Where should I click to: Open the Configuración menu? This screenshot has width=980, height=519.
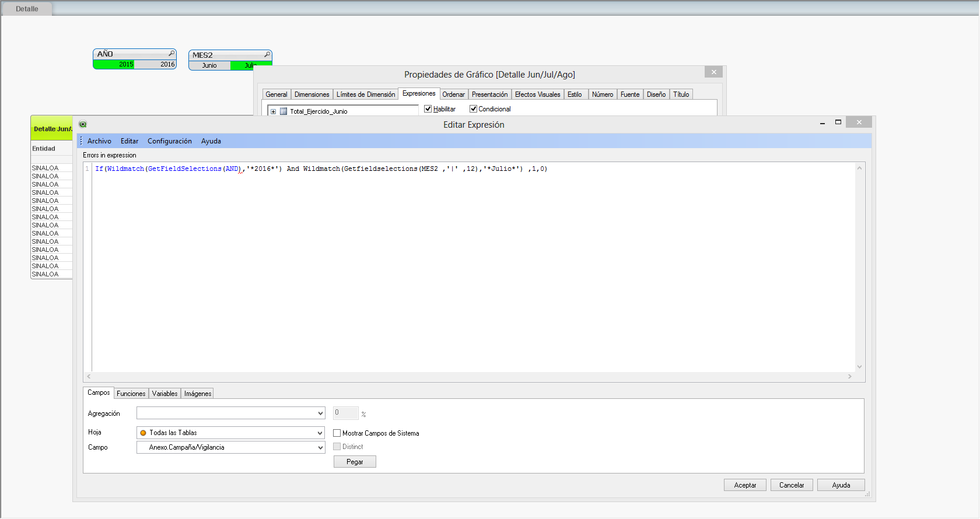[x=170, y=141]
